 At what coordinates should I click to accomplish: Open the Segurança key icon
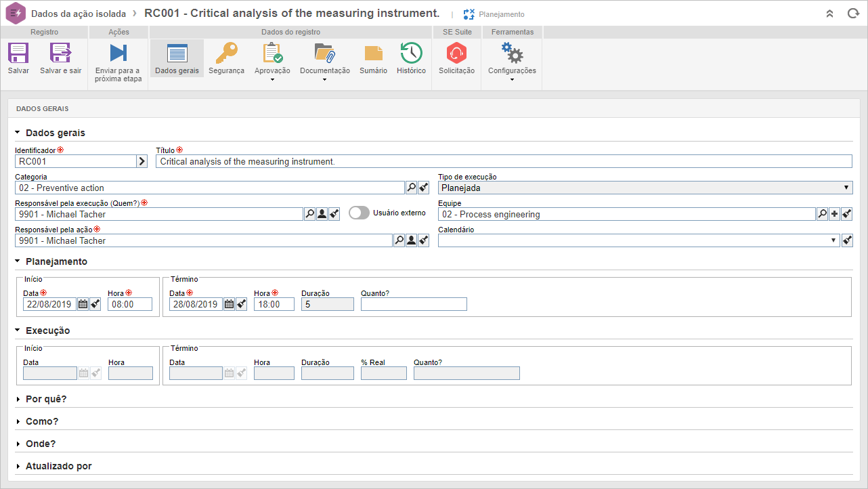click(226, 53)
